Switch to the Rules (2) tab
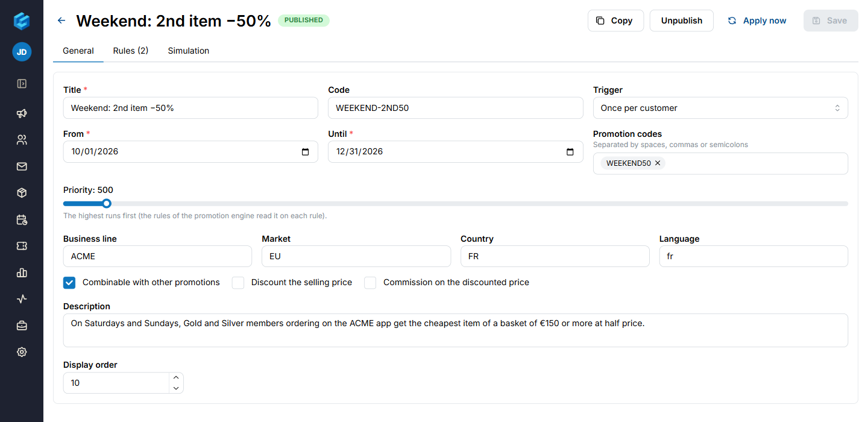Image resolution: width=868 pixels, height=422 pixels. pos(131,51)
